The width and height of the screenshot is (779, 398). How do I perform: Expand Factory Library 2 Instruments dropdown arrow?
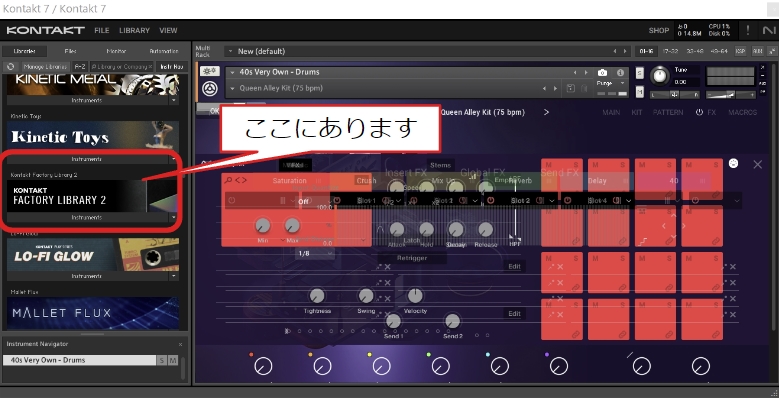(173, 218)
